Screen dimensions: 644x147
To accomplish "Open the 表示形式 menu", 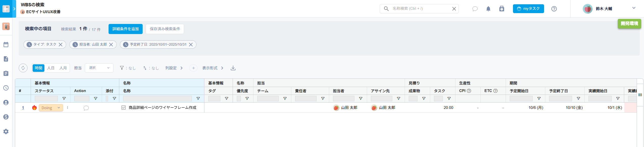I will tap(213, 68).
